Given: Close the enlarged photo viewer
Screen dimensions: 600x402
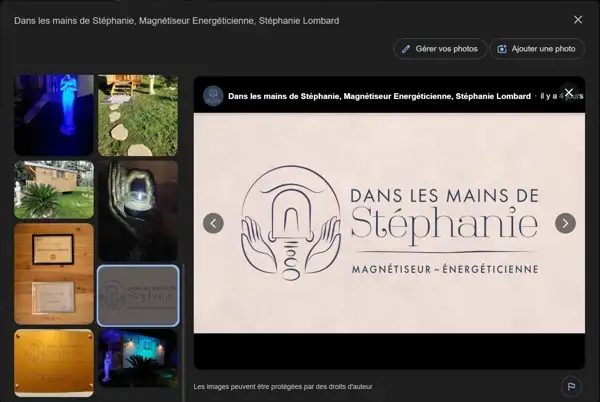Looking at the screenshot, I should click(x=569, y=93).
